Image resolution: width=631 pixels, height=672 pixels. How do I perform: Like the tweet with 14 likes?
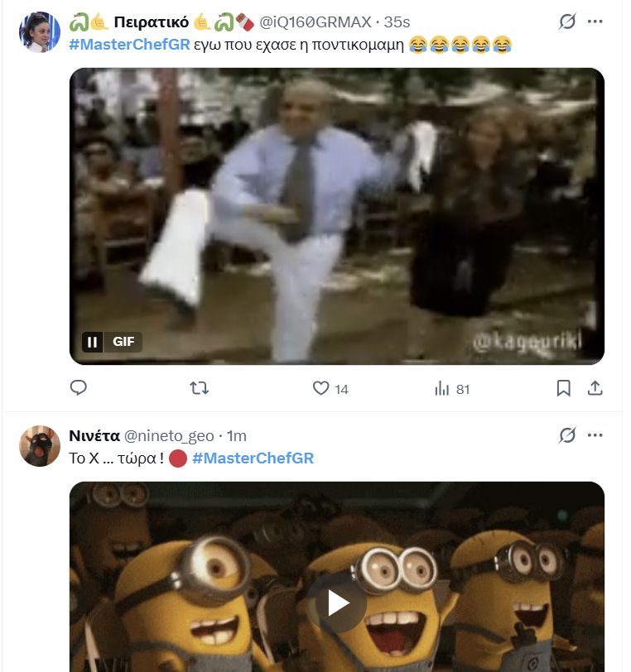click(321, 387)
